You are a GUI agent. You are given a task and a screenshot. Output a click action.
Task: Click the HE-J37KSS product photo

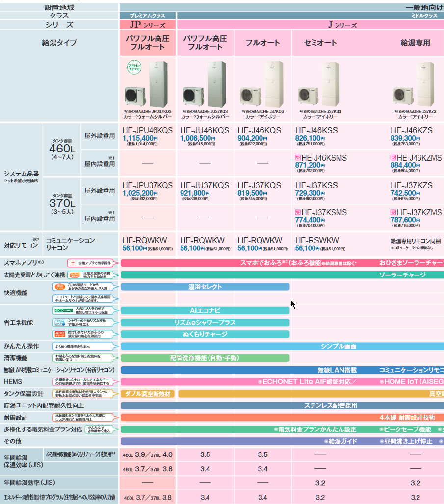click(319, 84)
